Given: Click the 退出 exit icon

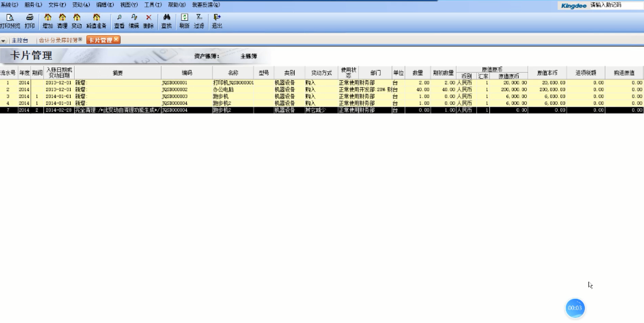Looking at the screenshot, I should coord(217,21).
